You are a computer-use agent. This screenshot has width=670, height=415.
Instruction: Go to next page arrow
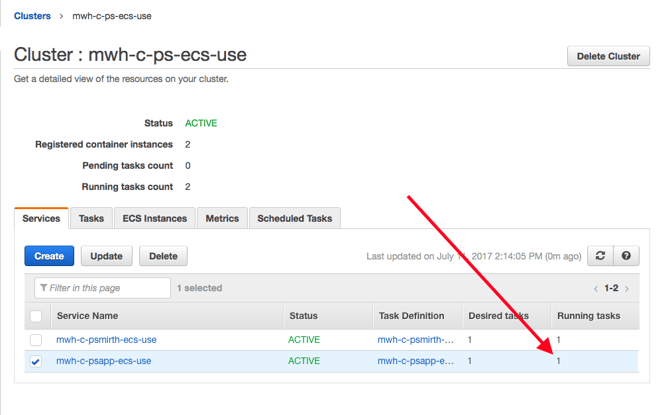(x=627, y=289)
